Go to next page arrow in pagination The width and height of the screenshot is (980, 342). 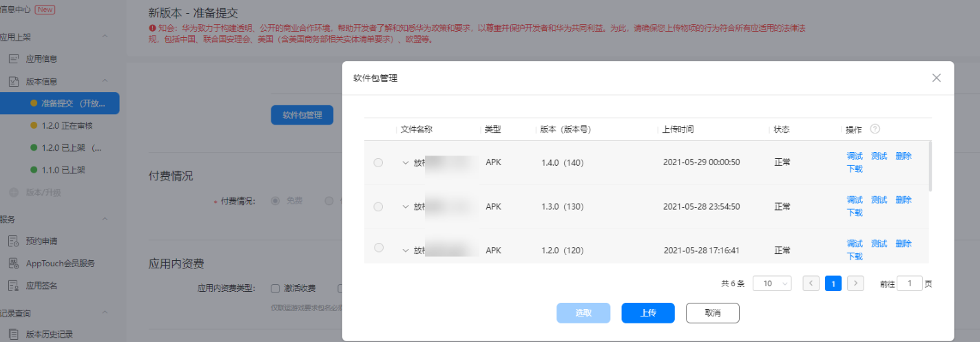855,284
